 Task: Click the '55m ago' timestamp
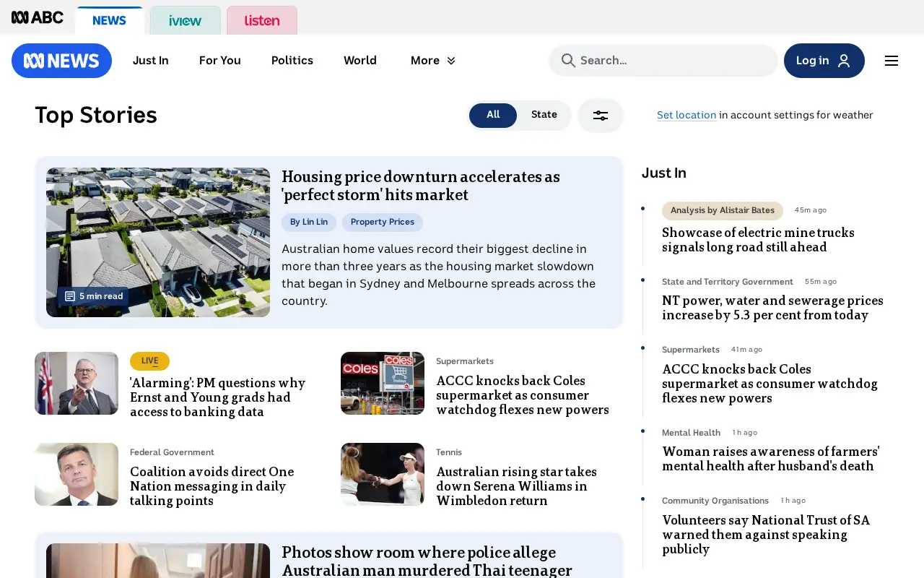tap(821, 282)
